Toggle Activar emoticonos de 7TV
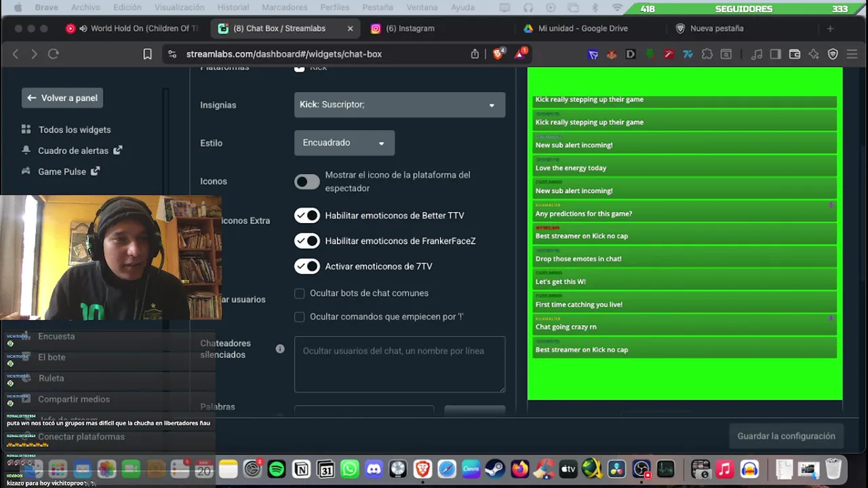 coord(307,266)
